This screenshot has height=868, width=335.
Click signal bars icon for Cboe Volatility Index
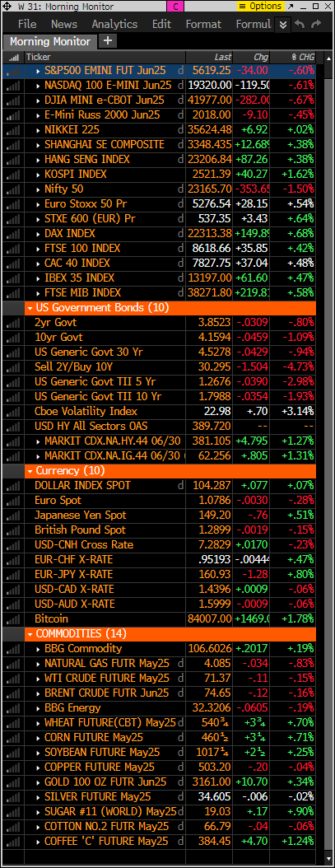pyautogui.click(x=14, y=411)
